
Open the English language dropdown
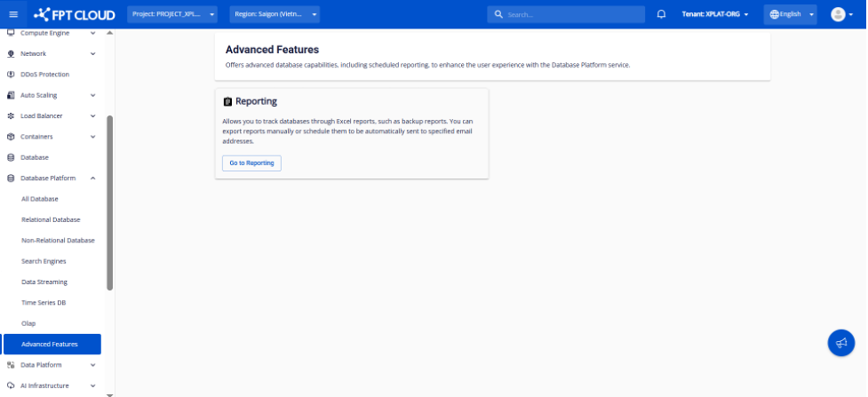(x=790, y=14)
